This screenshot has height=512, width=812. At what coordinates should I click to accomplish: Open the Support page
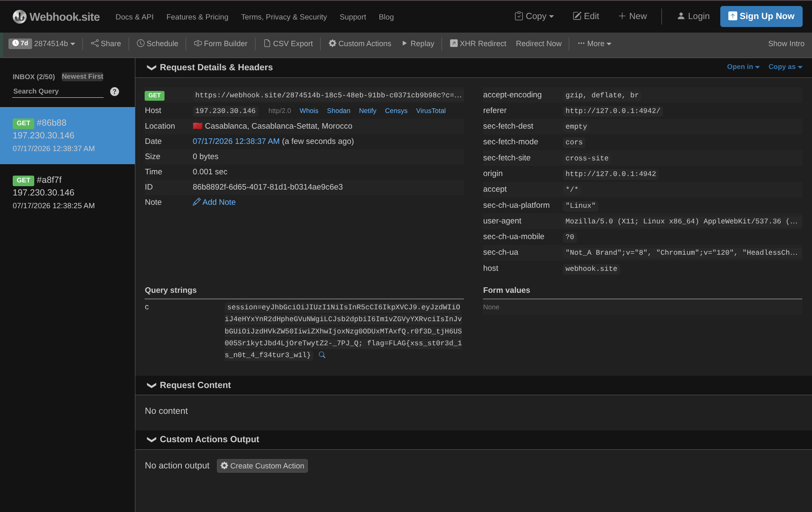(353, 17)
